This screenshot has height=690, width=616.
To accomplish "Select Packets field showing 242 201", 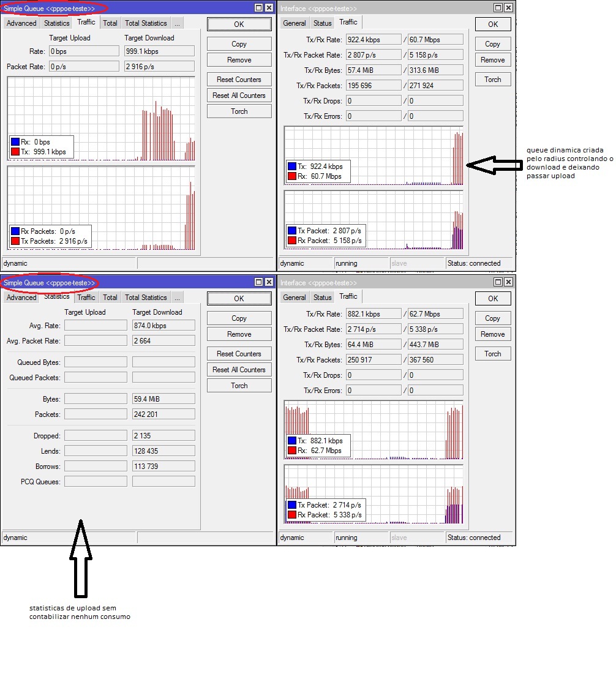I will click(x=163, y=414).
